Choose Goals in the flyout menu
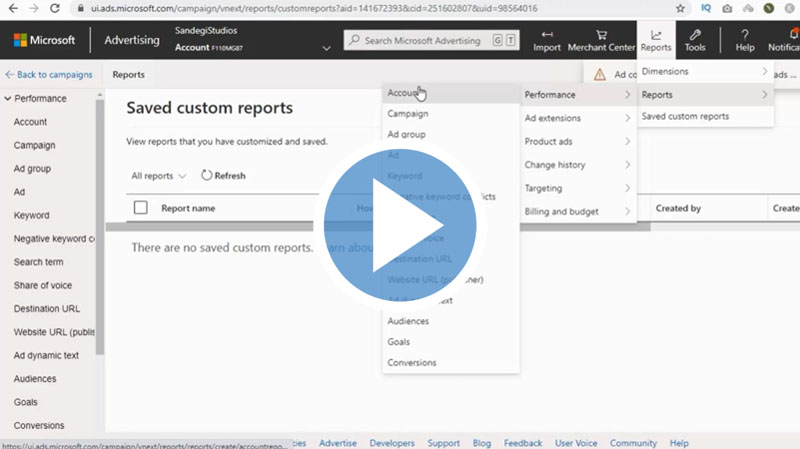 pos(451,342)
